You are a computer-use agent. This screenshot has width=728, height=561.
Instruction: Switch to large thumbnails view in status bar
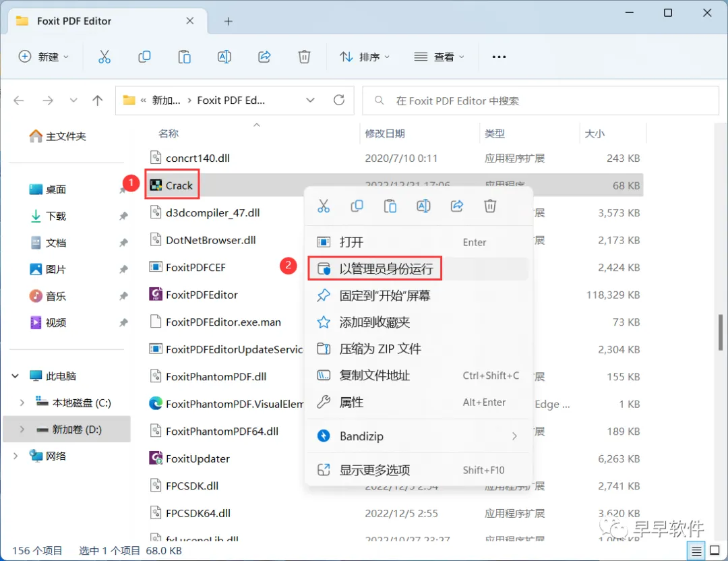(x=715, y=551)
